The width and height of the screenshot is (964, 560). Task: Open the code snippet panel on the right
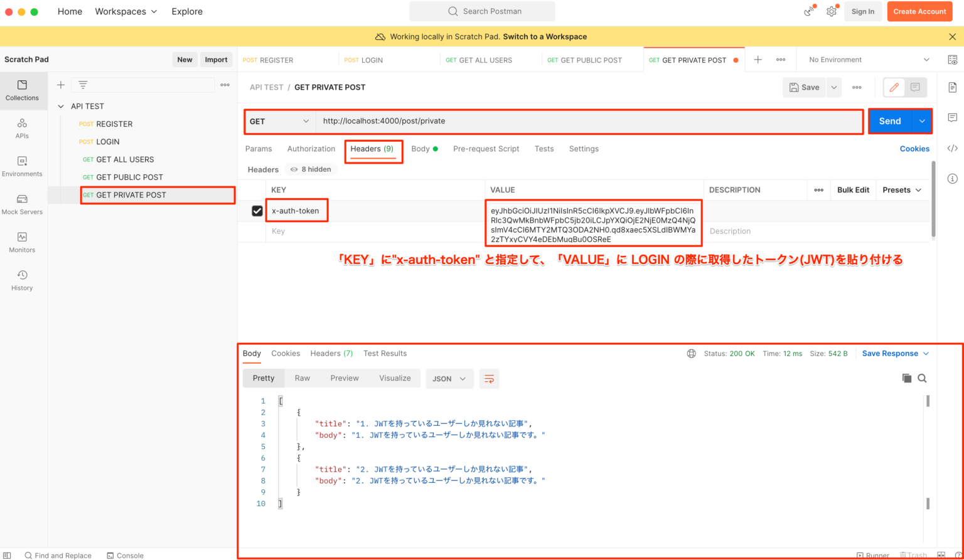click(953, 148)
